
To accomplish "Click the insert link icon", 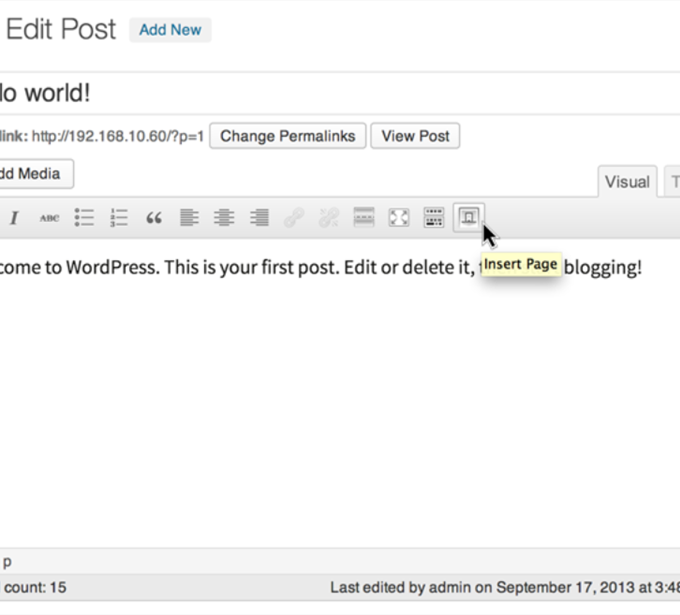I will pos(294,218).
